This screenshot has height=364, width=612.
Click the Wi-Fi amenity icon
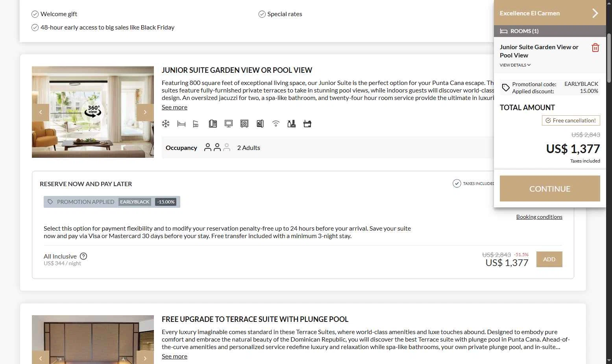pyautogui.click(x=276, y=124)
